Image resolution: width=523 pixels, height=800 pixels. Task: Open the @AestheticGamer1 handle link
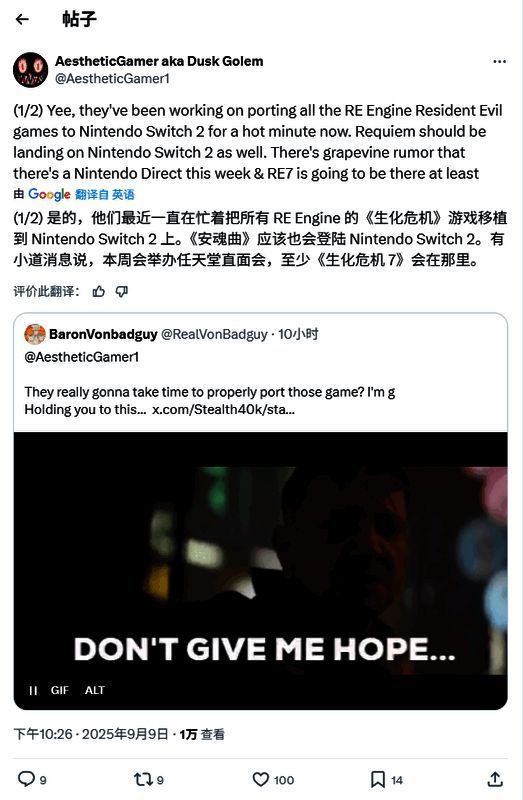click(x=112, y=79)
